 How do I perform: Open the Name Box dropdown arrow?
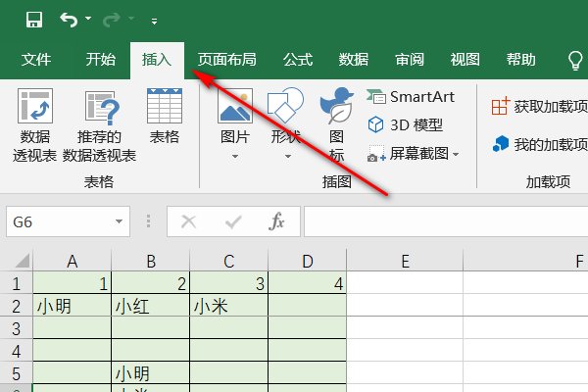pyautogui.click(x=119, y=221)
